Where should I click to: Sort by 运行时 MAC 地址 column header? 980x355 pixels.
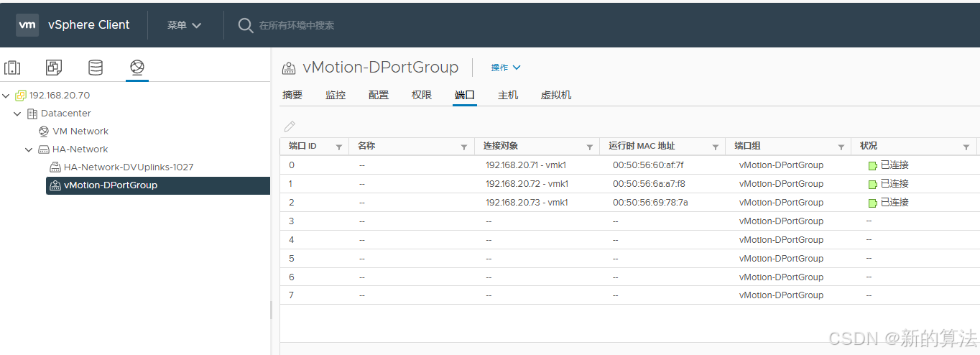642,146
